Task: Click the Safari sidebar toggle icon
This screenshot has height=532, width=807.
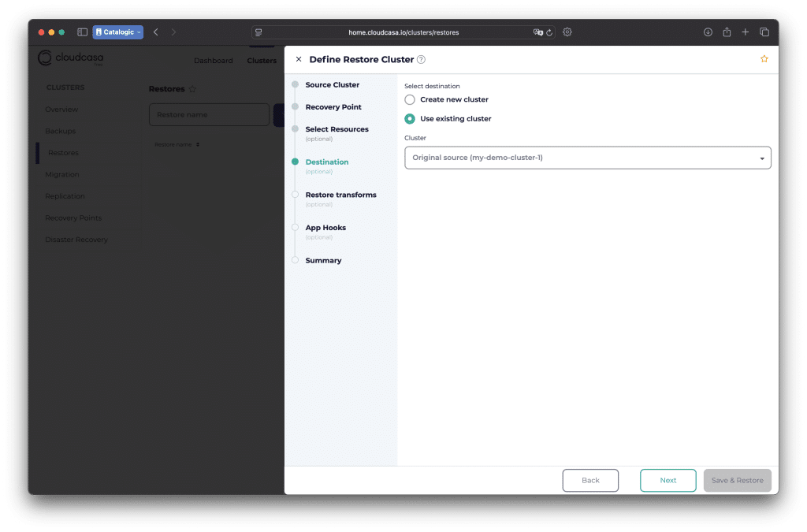Action: pos(82,32)
